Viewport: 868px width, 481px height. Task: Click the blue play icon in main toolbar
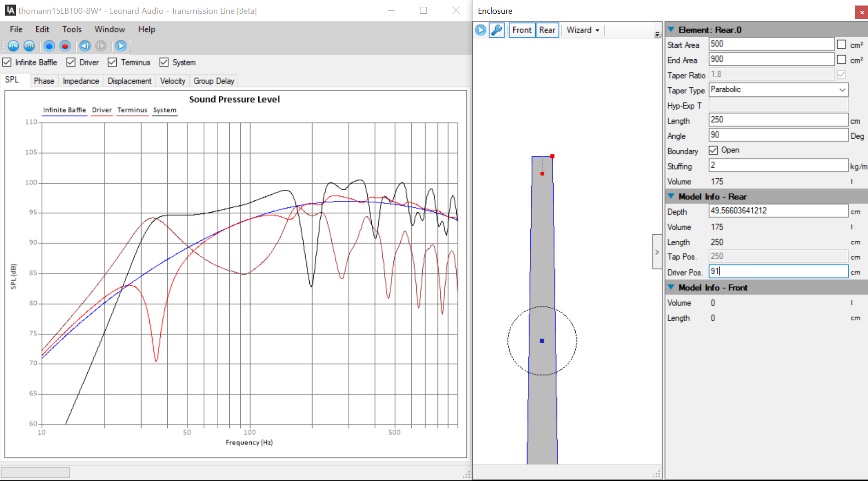click(121, 46)
